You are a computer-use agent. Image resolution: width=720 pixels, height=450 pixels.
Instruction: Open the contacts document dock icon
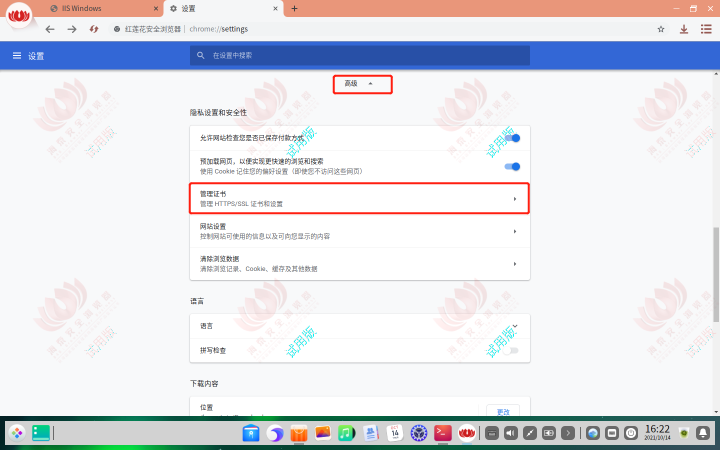[x=371, y=433]
